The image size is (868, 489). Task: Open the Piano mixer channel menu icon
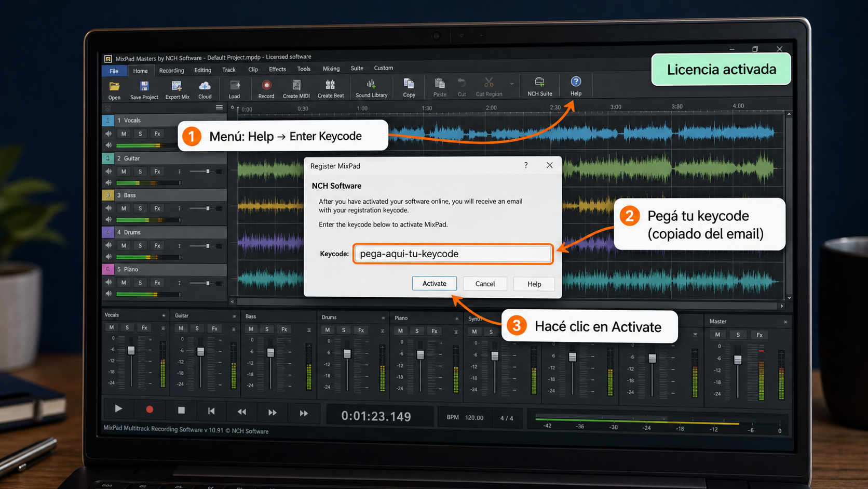click(457, 319)
